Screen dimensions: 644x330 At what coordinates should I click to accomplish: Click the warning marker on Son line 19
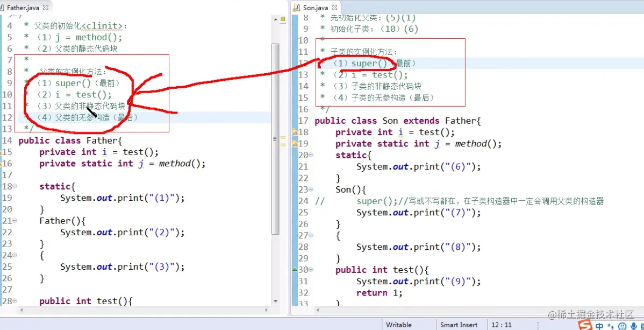tap(295, 144)
